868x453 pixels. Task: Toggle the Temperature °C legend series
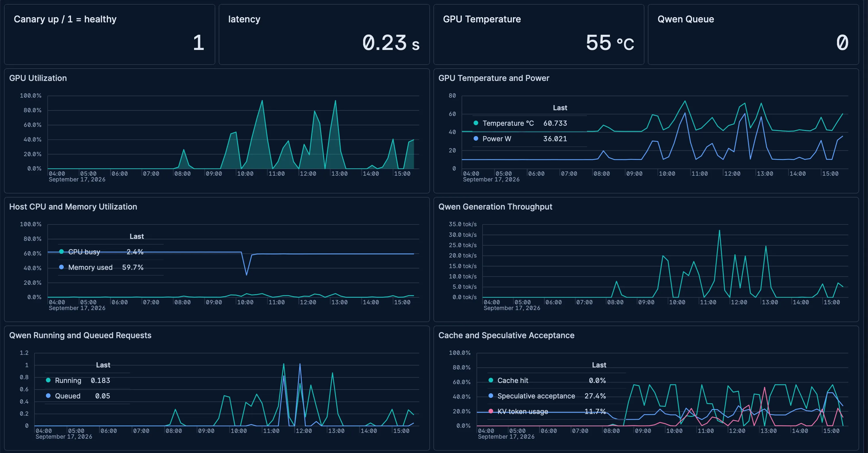tap(508, 123)
